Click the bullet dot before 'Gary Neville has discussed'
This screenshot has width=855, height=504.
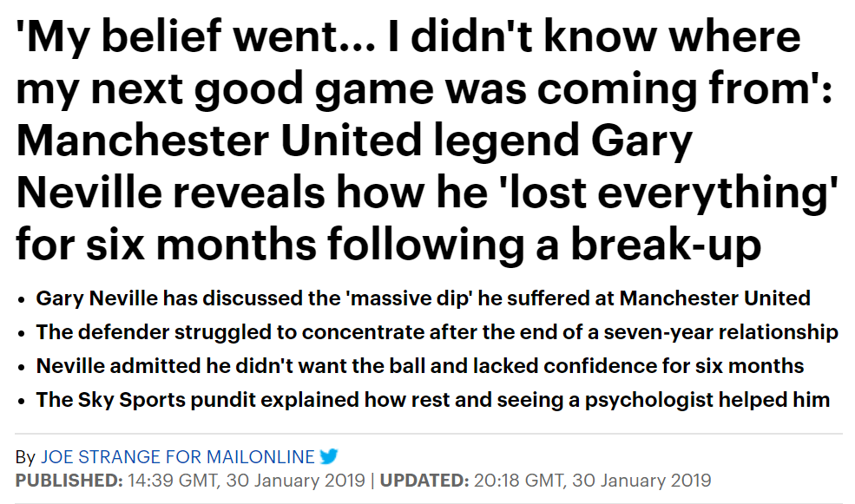[21, 299]
